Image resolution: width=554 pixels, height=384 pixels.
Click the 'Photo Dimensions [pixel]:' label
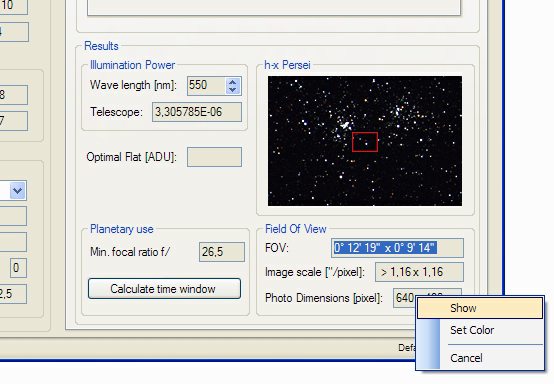coord(324,298)
